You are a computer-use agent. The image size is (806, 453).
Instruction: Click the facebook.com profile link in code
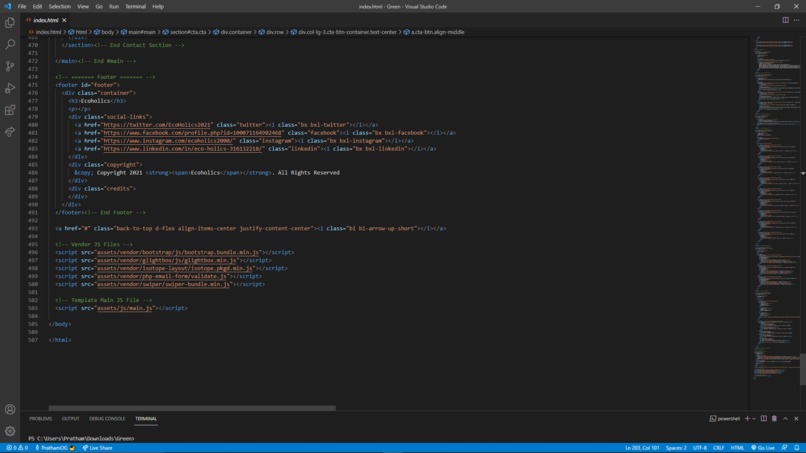point(192,133)
